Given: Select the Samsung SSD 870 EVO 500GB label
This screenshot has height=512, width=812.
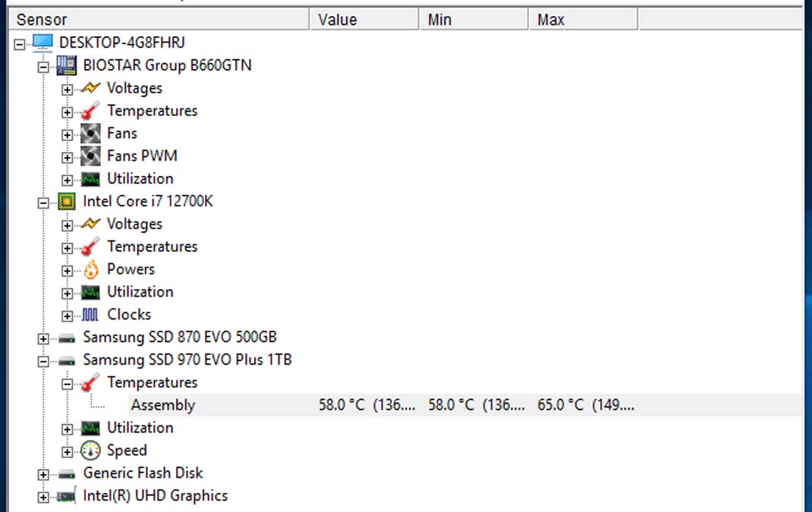Looking at the screenshot, I should click(x=180, y=337).
